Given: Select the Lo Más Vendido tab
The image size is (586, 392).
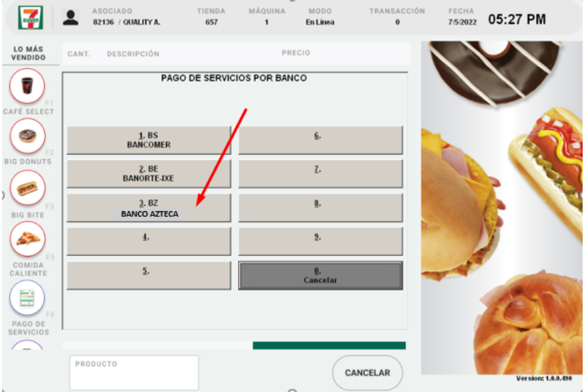Looking at the screenshot, I should (x=29, y=53).
